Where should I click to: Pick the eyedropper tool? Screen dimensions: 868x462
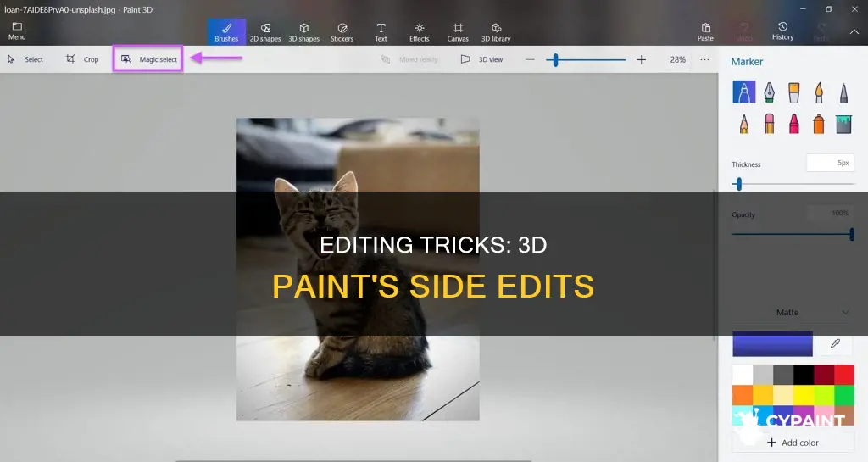[835, 343]
